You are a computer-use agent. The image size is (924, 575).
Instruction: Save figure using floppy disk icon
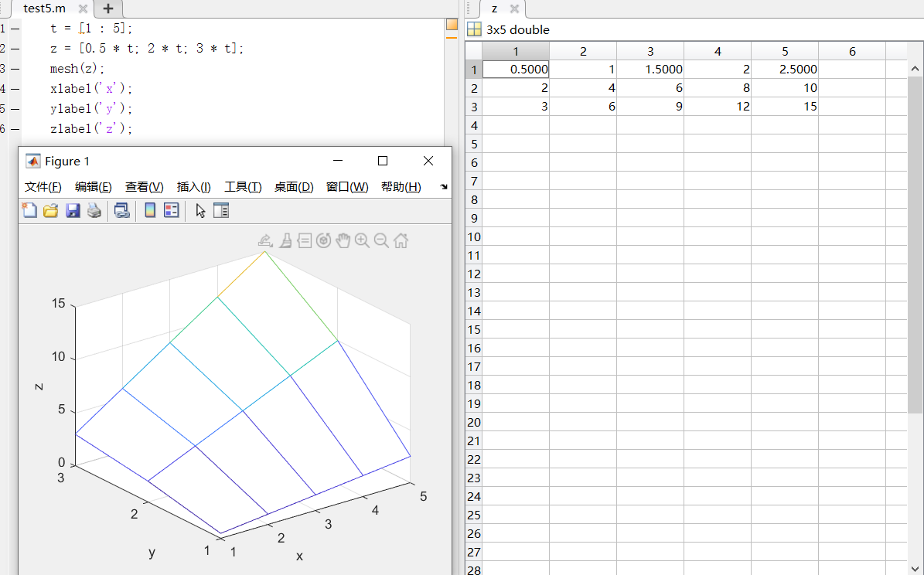[x=73, y=210]
